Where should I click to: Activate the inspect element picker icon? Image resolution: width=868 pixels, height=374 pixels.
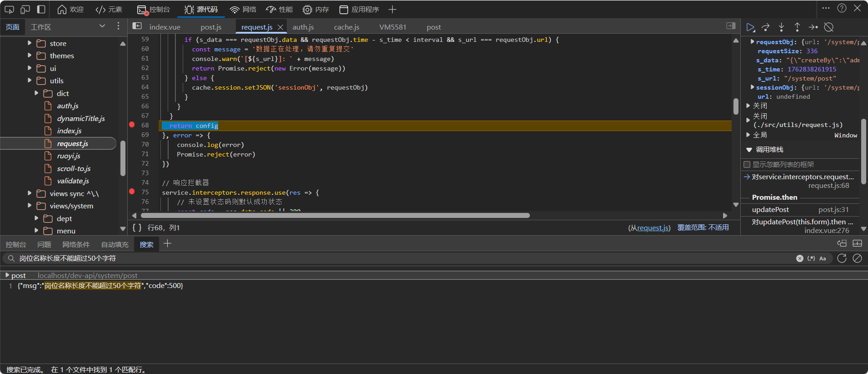(9, 9)
